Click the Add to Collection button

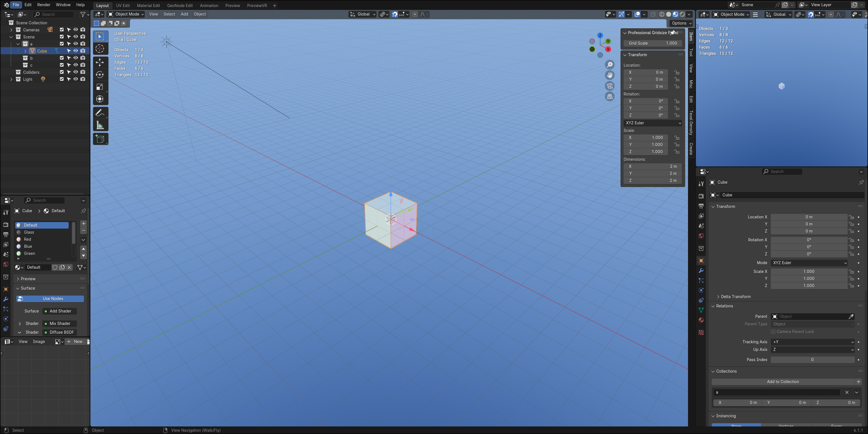[x=783, y=382]
